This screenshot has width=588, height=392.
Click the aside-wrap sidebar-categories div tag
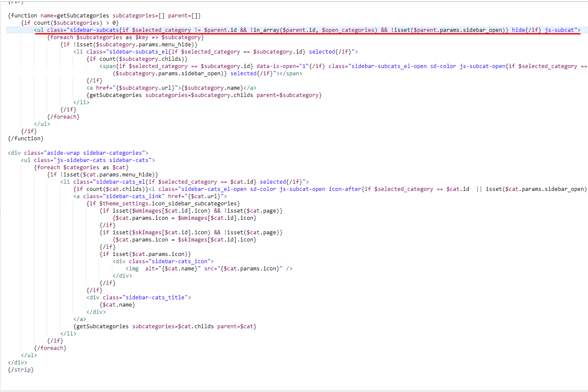(x=78, y=153)
